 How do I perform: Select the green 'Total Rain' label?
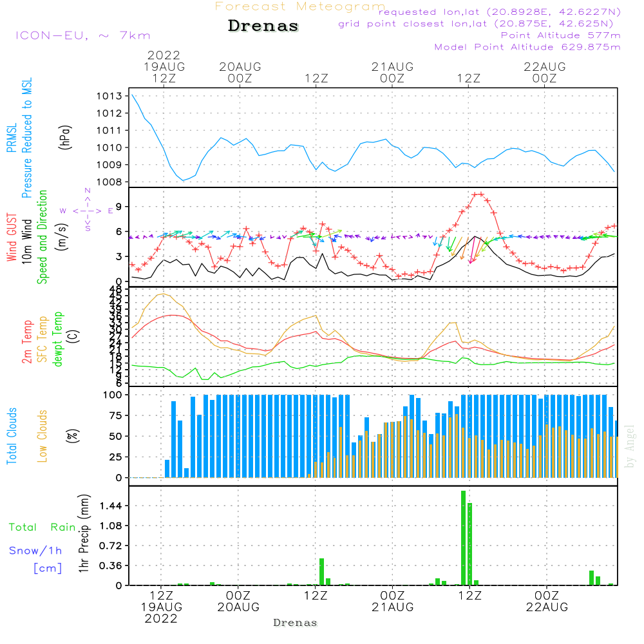point(43,527)
